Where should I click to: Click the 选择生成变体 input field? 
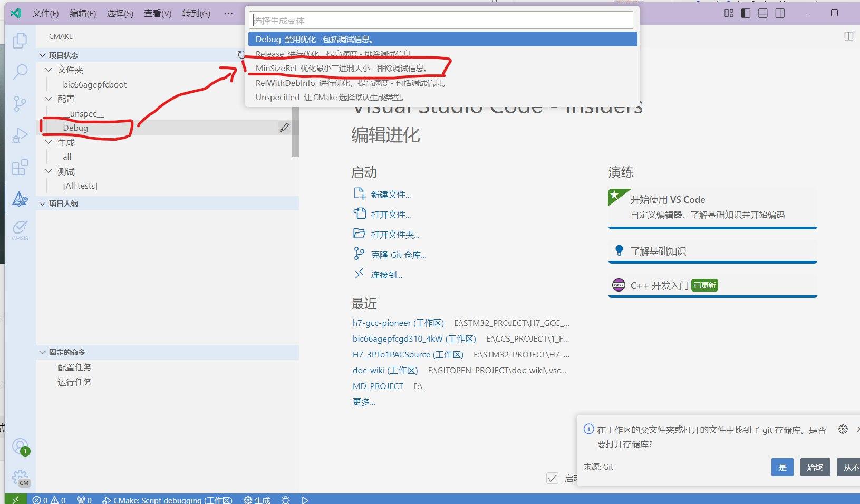(x=441, y=21)
